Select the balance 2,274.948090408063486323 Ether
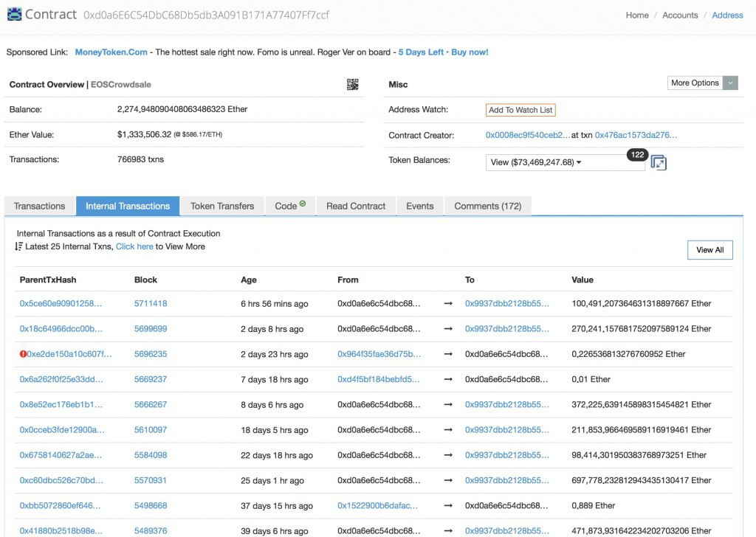 click(x=182, y=109)
